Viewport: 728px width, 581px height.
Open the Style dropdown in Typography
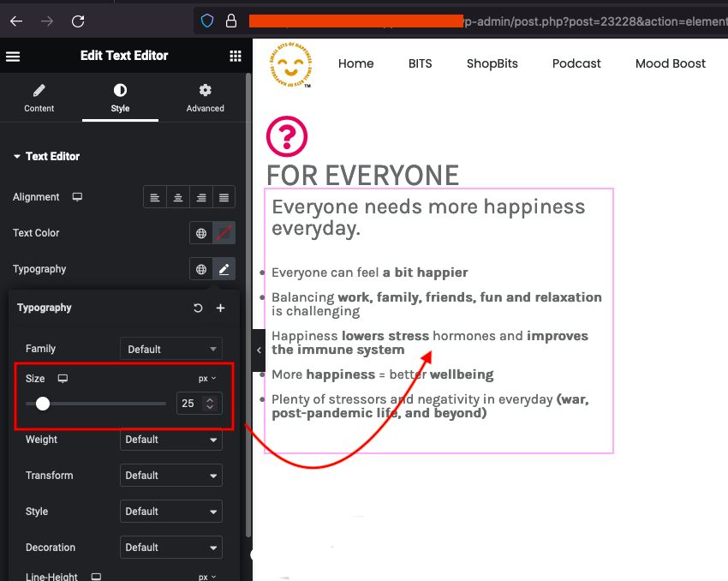tap(170, 512)
